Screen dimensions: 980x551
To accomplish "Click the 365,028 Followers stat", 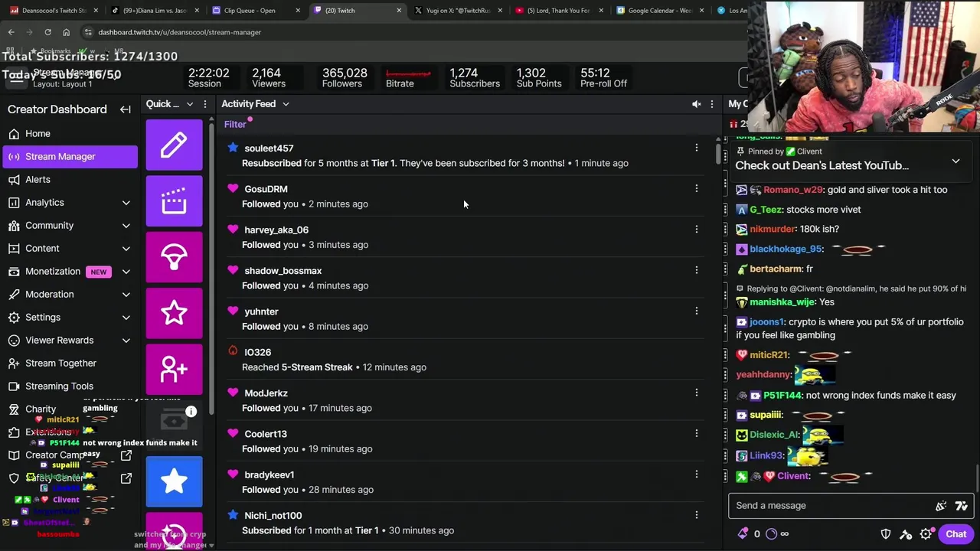I will pos(344,78).
